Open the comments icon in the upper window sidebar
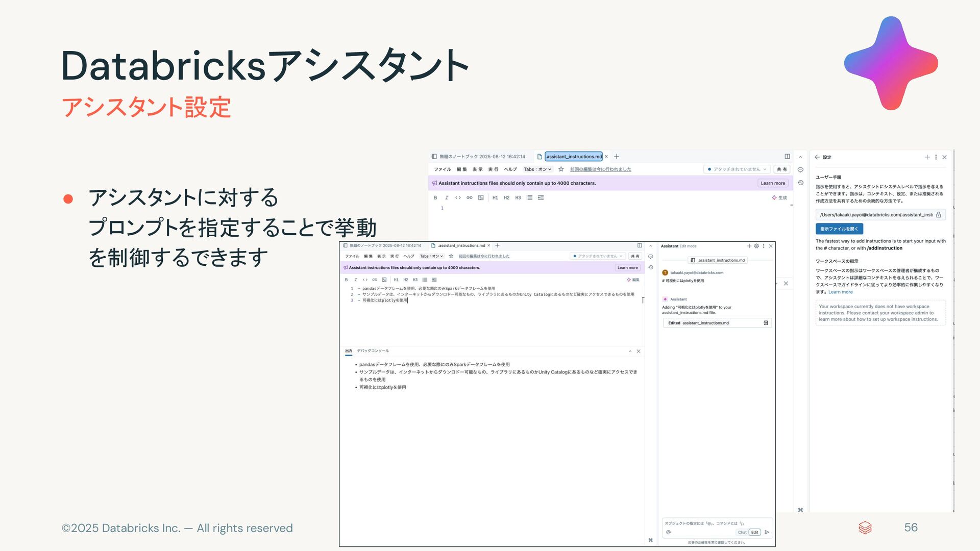Image resolution: width=980 pixels, height=551 pixels. (x=800, y=170)
